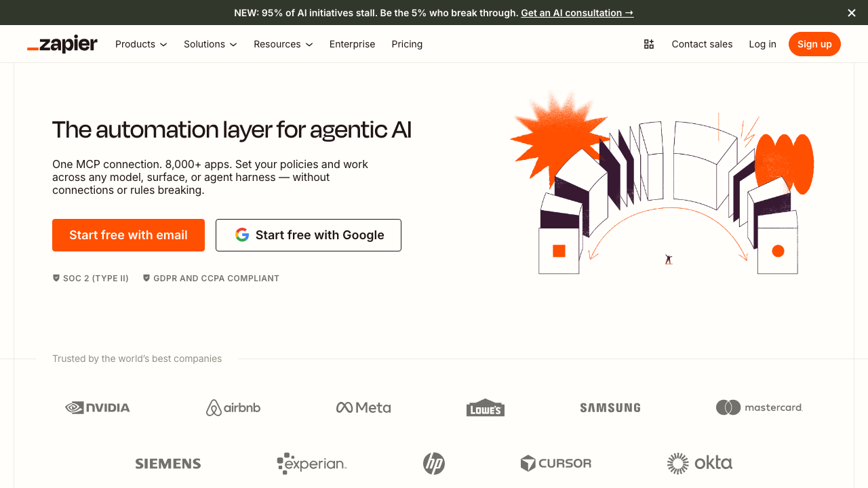Open the Enterprise page

352,44
